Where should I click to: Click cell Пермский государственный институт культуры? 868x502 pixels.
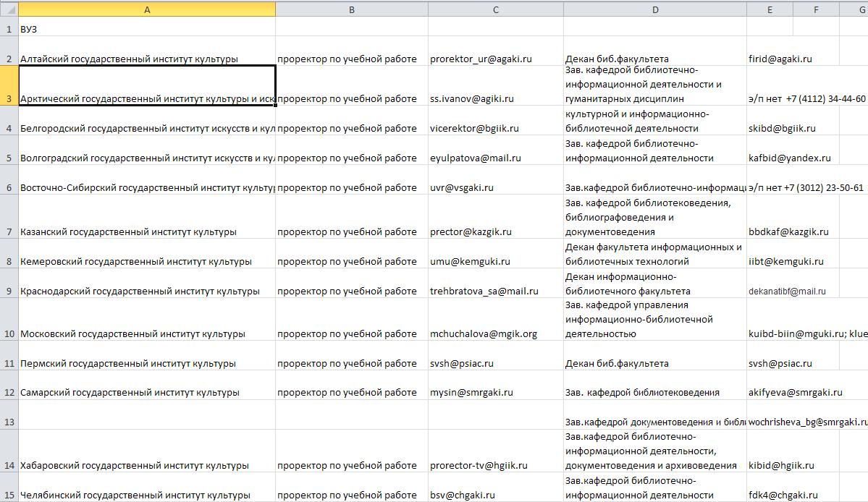tap(147, 355)
